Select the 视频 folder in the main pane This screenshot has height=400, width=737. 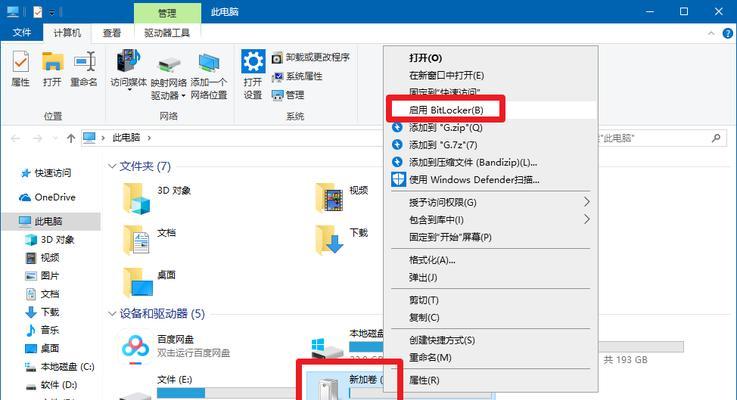(x=342, y=197)
